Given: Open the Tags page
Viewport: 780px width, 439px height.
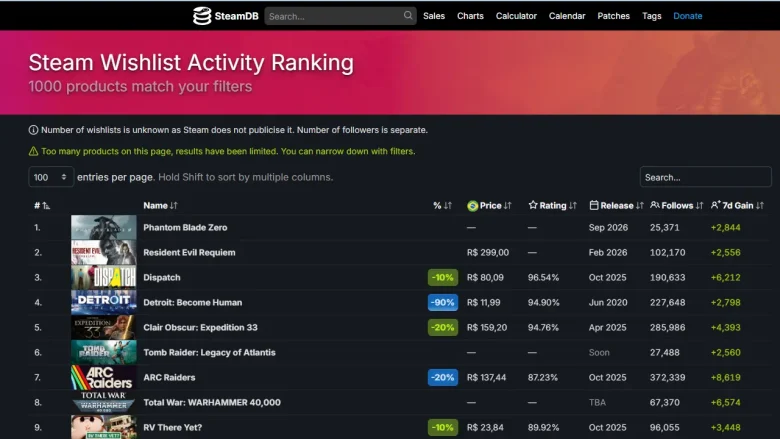Looking at the screenshot, I should tap(651, 16).
